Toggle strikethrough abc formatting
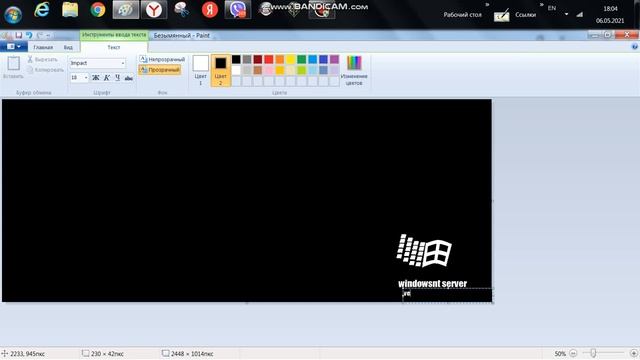 (129, 78)
